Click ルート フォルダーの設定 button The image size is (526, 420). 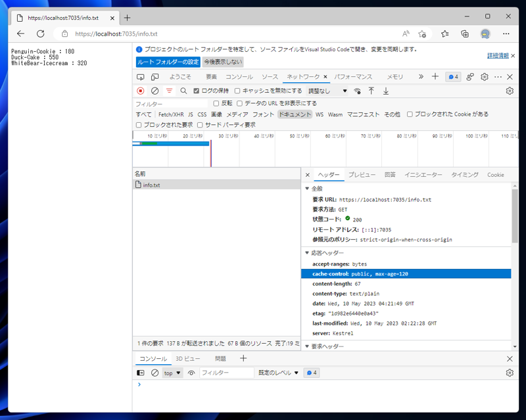pos(168,62)
